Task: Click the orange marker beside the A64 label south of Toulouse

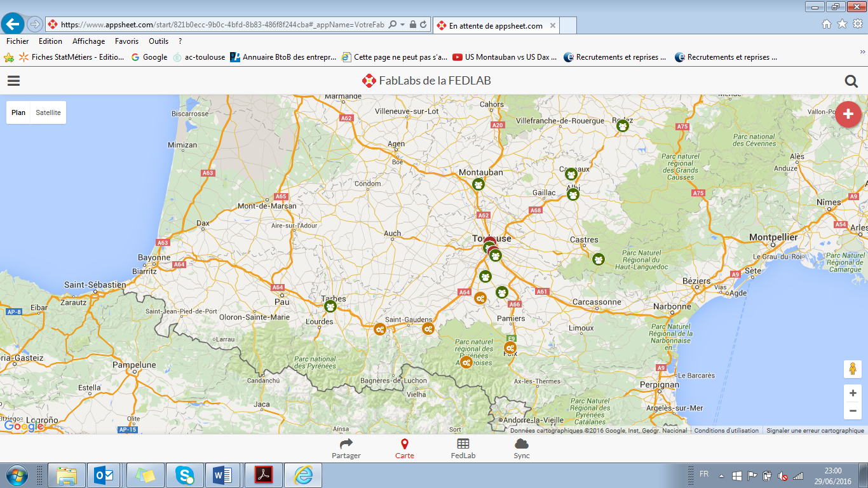Action: tap(480, 298)
